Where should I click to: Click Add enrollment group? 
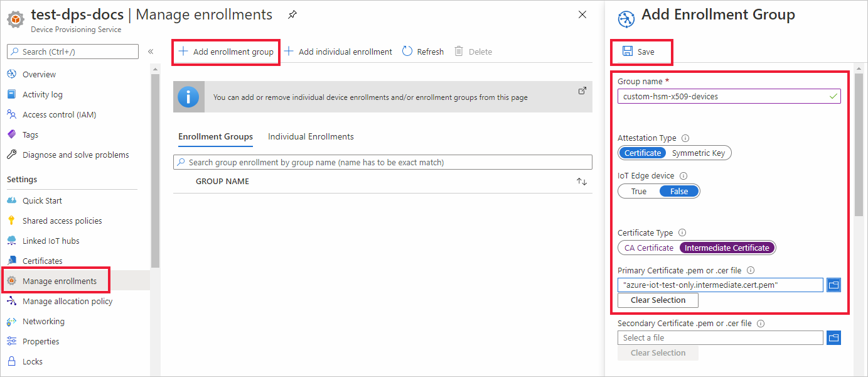[x=226, y=52]
